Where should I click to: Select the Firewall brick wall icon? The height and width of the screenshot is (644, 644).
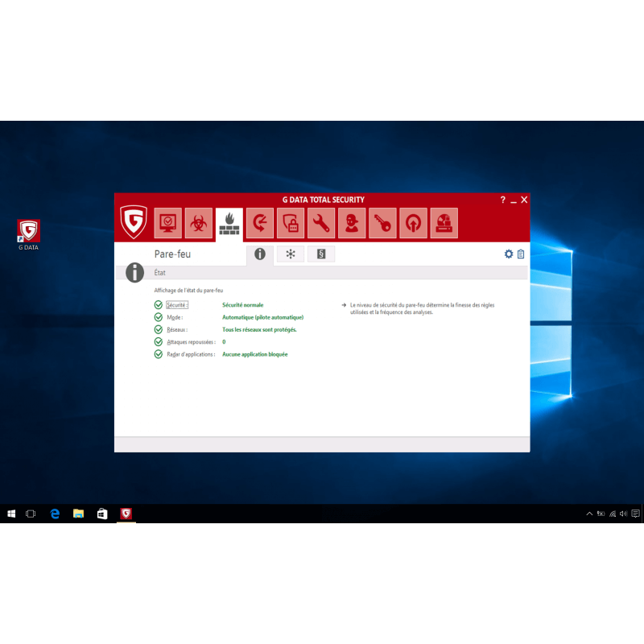[x=229, y=224]
